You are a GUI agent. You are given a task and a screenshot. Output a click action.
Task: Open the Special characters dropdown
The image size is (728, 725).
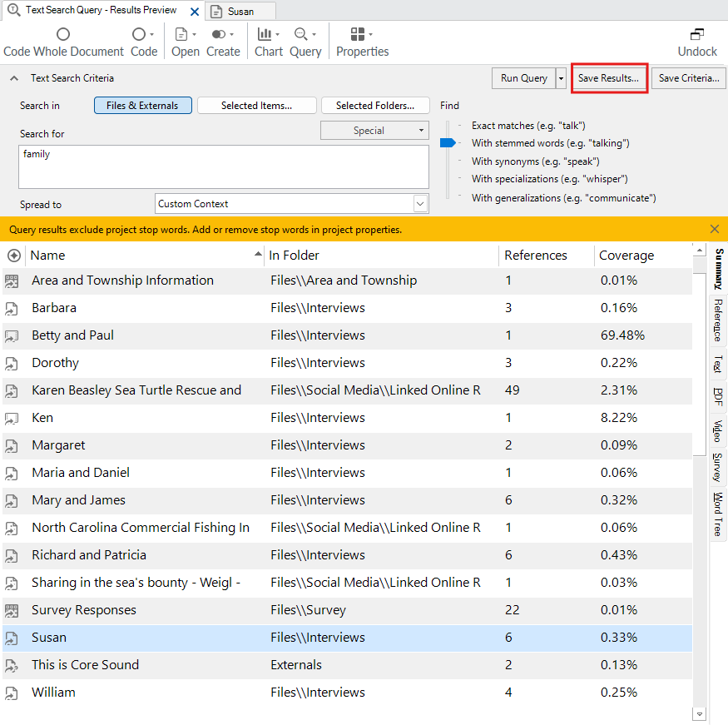(374, 131)
